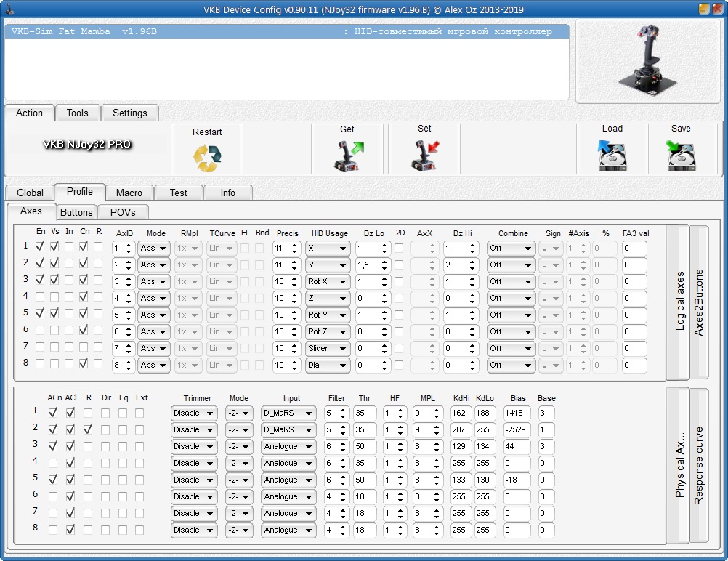The image size is (728, 561).
Task: Click Thr field for physical axis 4
Action: click(365, 463)
